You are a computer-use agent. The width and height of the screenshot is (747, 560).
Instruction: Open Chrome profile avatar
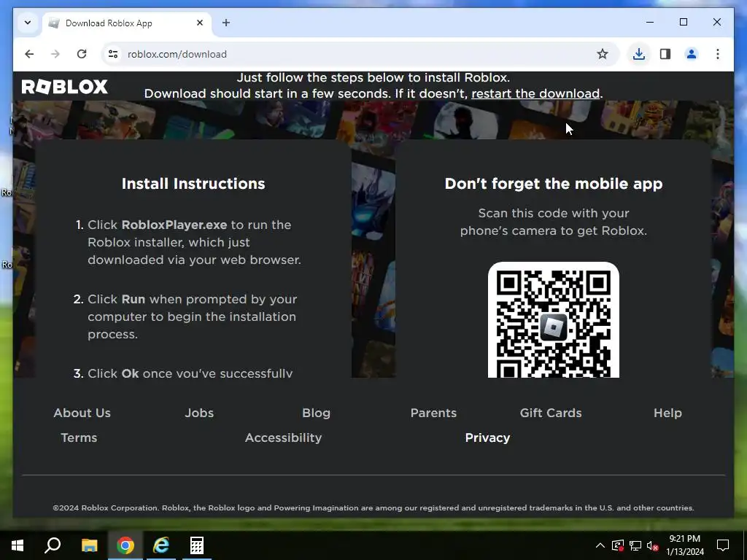tap(692, 54)
